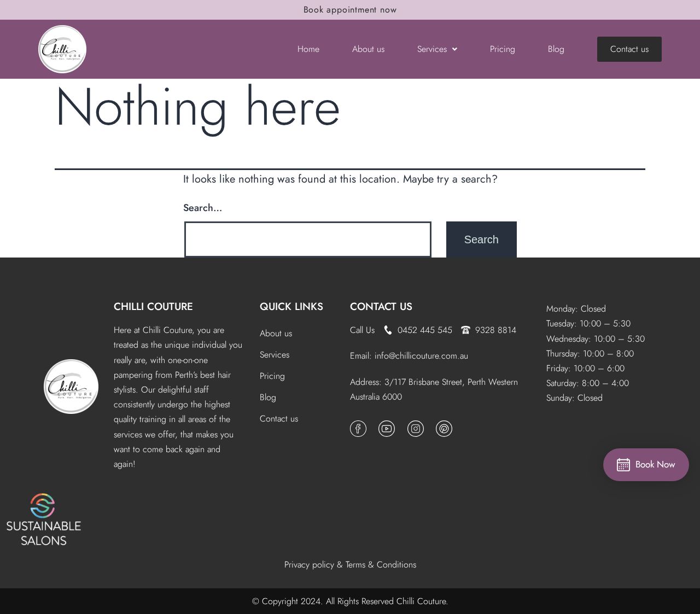Click the Monday: Closed hours line
The width and height of the screenshot is (700, 614).
[x=576, y=309]
